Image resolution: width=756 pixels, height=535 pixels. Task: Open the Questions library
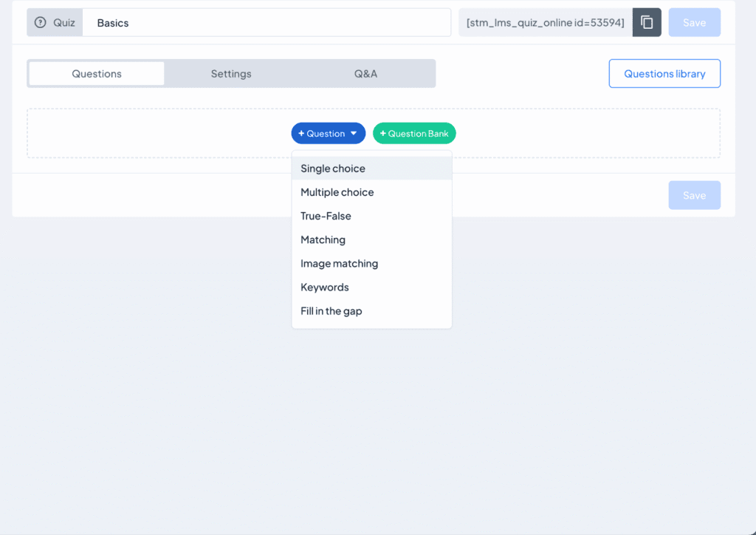click(664, 73)
